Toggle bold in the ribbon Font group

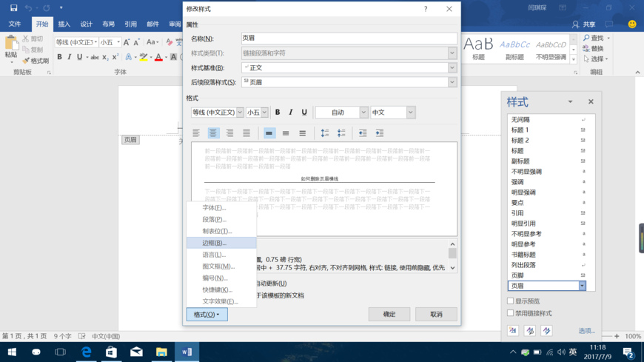[x=59, y=57]
